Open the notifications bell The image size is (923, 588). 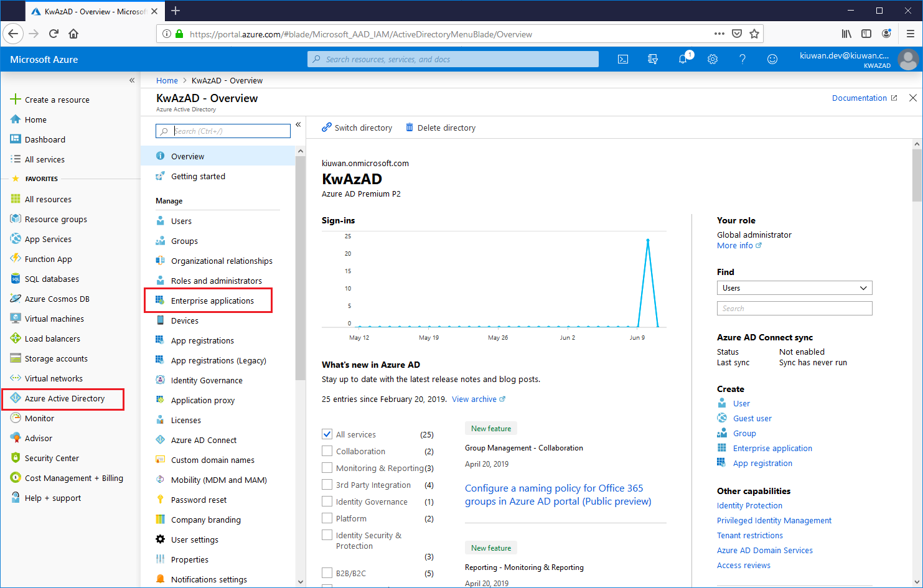683,59
